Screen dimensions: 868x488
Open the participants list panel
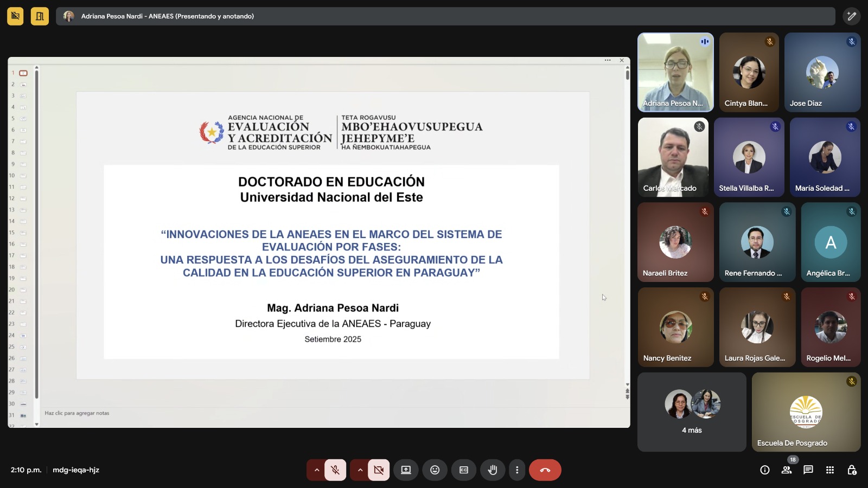point(787,470)
